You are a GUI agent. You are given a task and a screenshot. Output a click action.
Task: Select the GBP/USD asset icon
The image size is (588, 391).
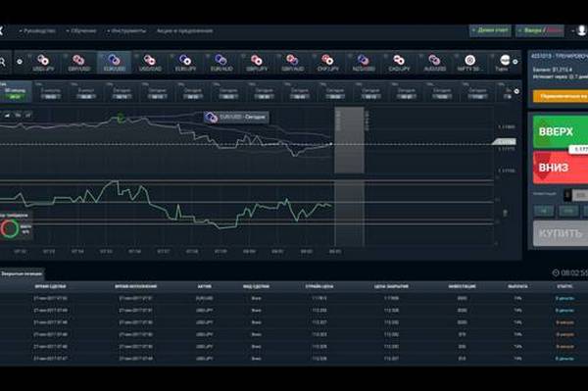click(79, 63)
